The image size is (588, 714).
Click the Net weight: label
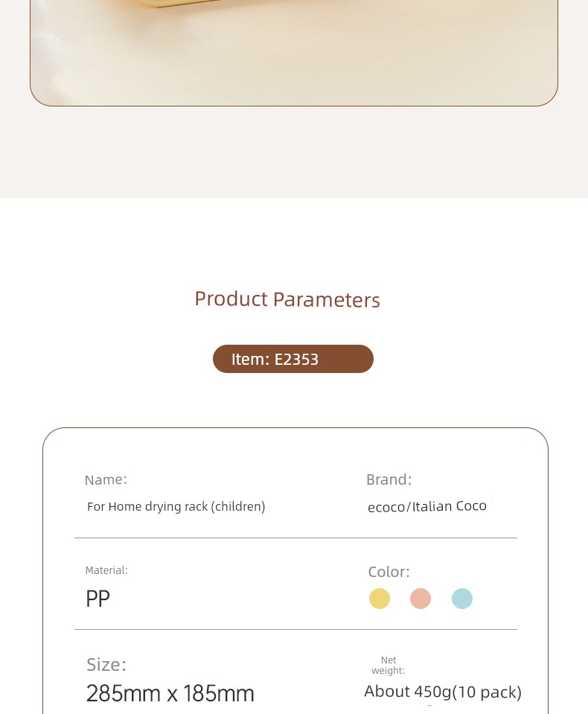(389, 666)
